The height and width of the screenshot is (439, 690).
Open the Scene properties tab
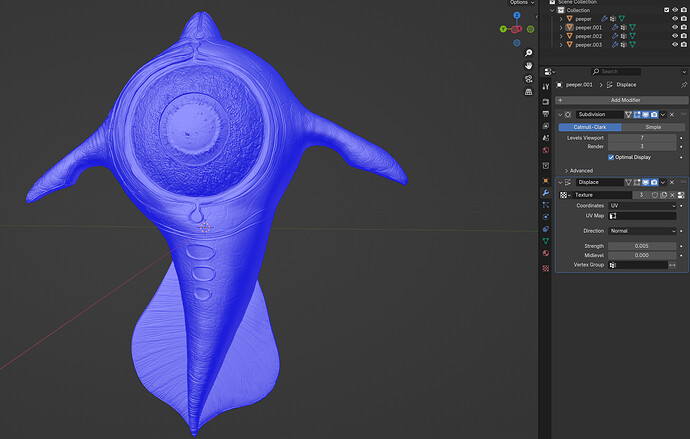(546, 138)
